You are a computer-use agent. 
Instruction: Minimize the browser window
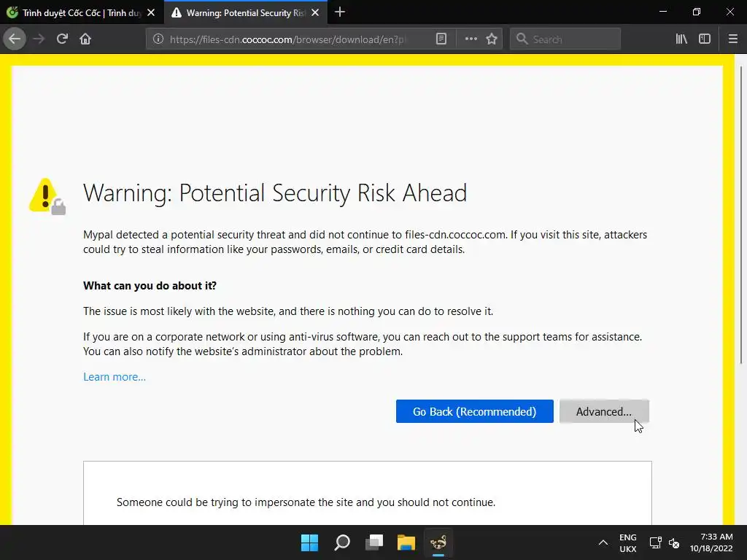[x=662, y=12]
